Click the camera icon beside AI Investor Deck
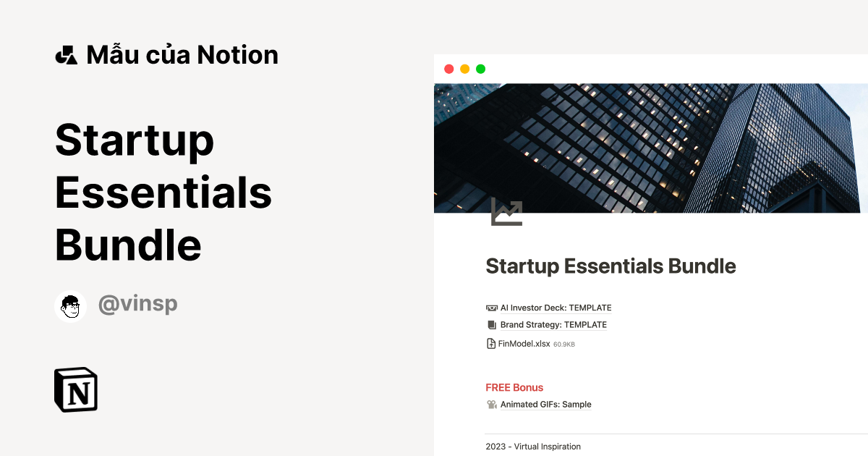The height and width of the screenshot is (456, 868). coord(491,308)
